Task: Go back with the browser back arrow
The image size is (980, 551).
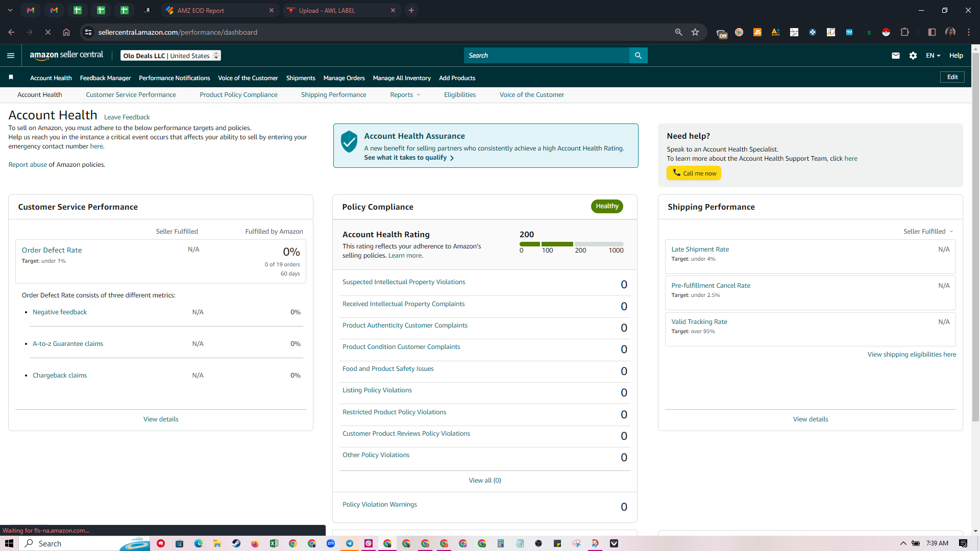Action: [x=11, y=32]
